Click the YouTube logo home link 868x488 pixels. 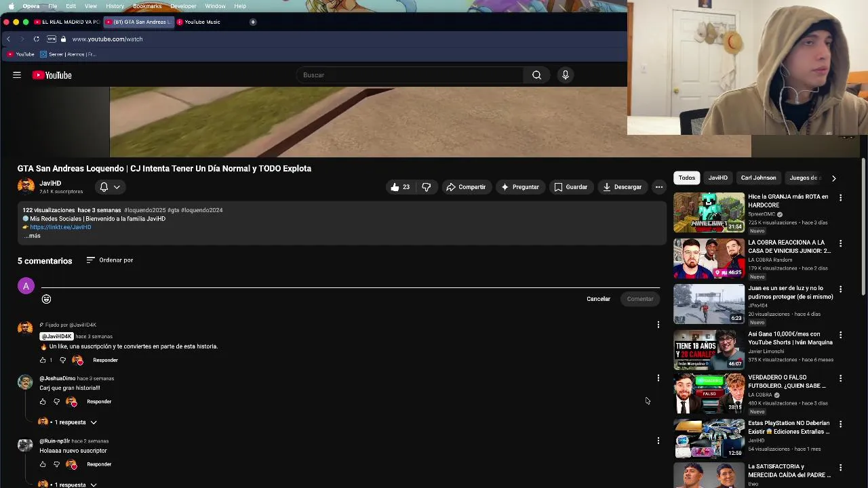[x=52, y=75]
